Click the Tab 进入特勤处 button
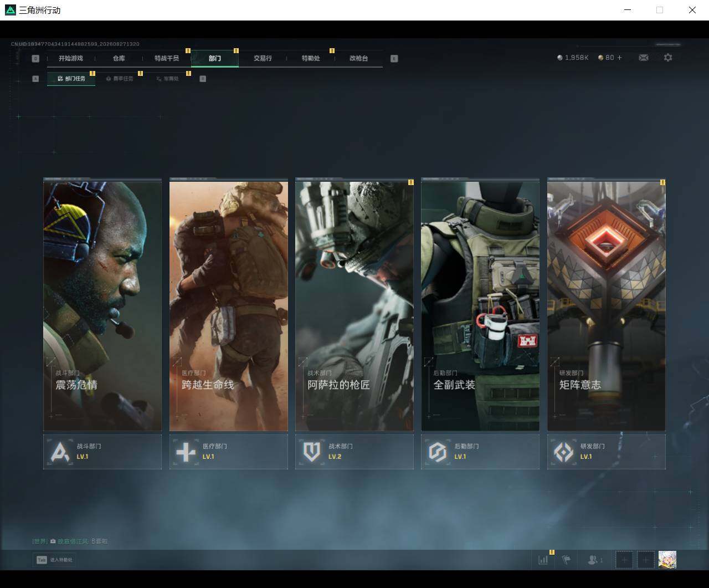Screen dimensions: 709x588 (x=54, y=560)
